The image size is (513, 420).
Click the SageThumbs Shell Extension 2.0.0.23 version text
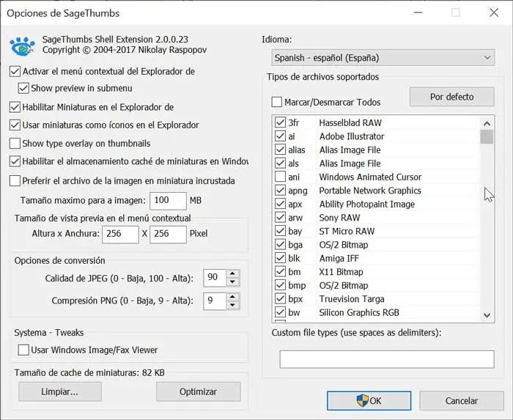coord(115,40)
